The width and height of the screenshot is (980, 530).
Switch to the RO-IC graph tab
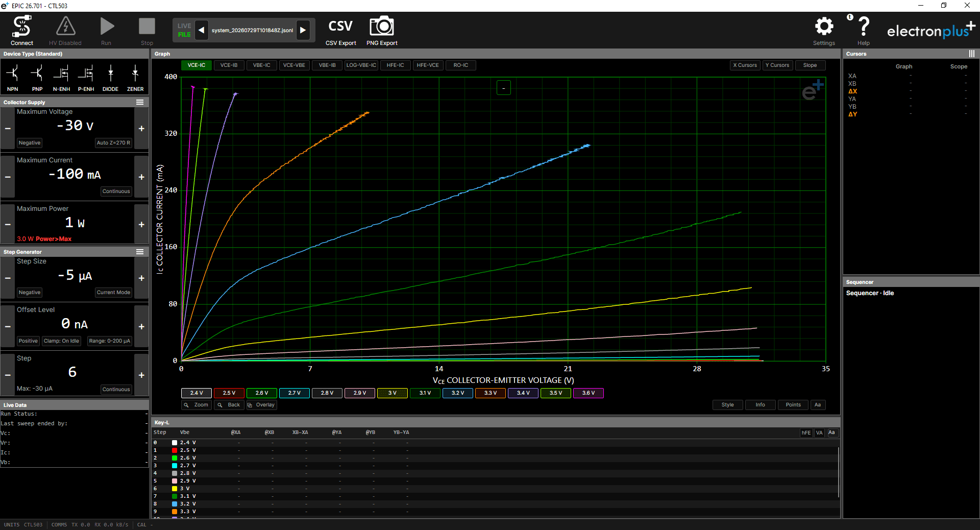461,65
